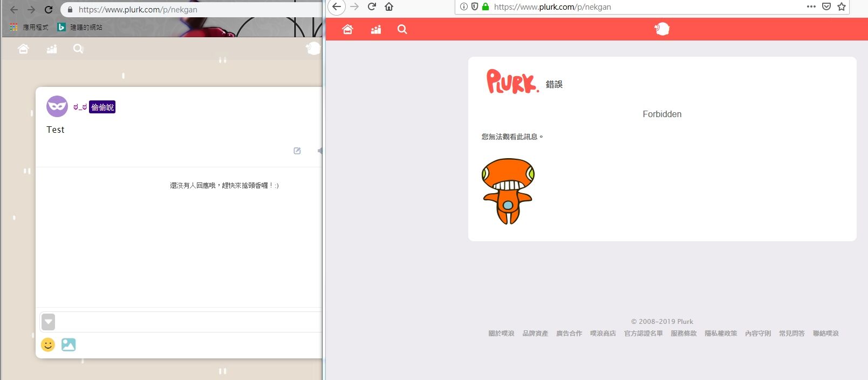The width and height of the screenshot is (868, 380).
Task: Focus the Firefox URL bar
Action: [x=552, y=7]
